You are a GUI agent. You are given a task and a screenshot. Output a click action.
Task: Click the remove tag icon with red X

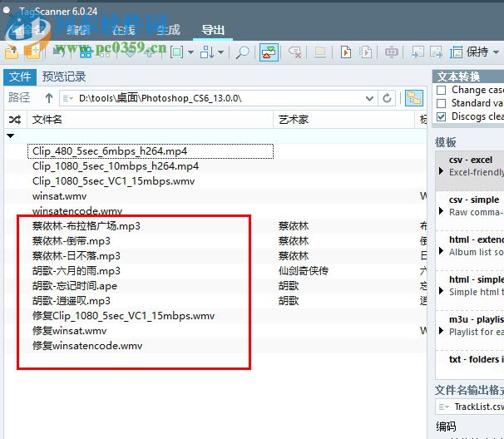click(295, 52)
